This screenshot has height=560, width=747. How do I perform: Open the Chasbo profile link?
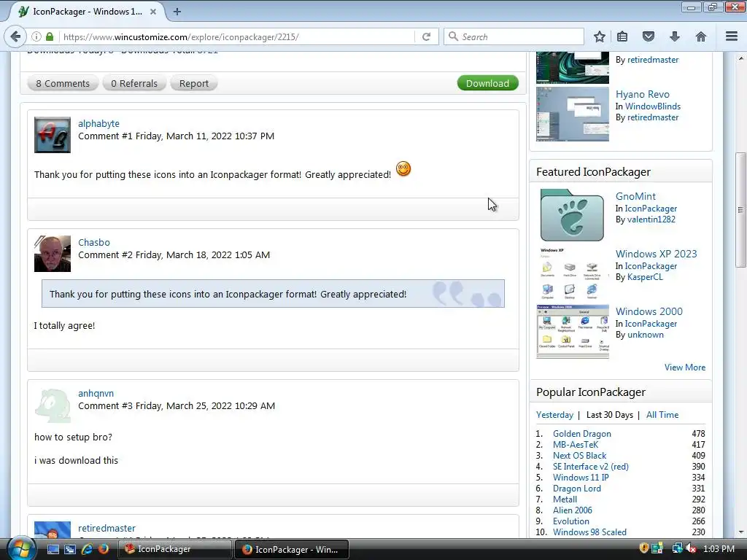[x=94, y=242]
